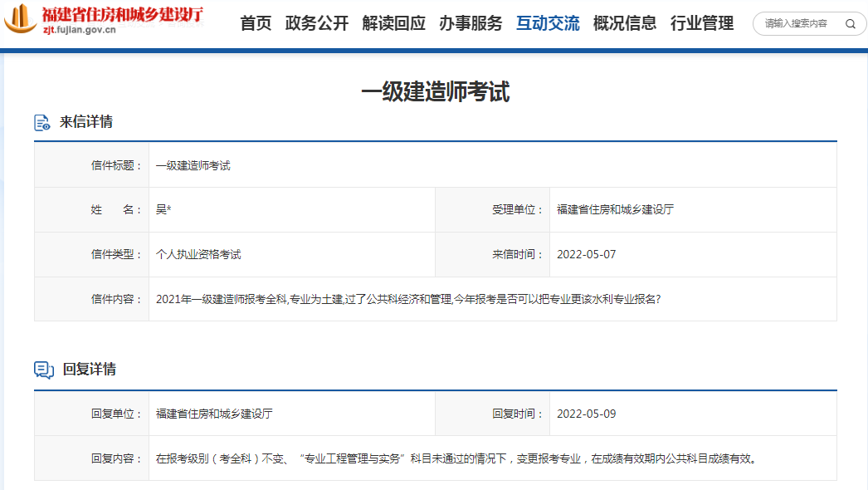Click the 信件标题 table row
Viewport: 868px width, 490px height.
coord(332,164)
